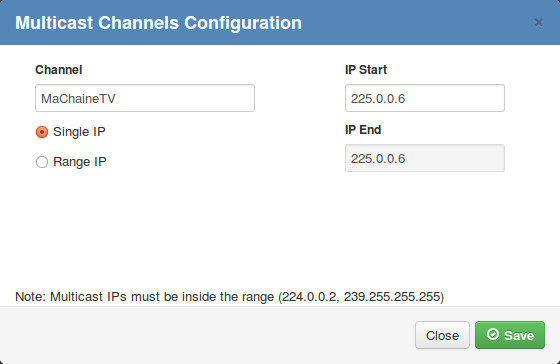Click the 'IP End' field label

[x=363, y=130]
